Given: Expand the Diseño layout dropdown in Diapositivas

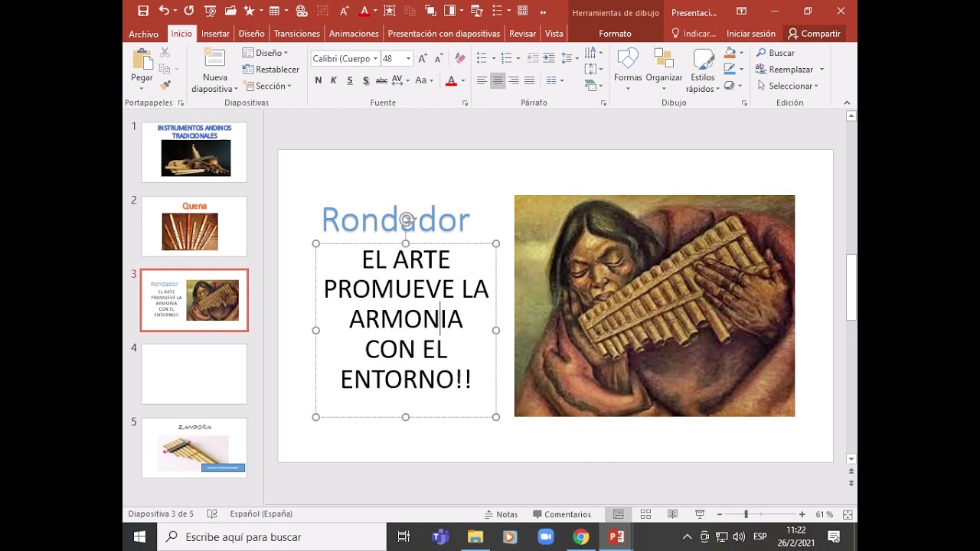Looking at the screenshot, I should click(265, 53).
